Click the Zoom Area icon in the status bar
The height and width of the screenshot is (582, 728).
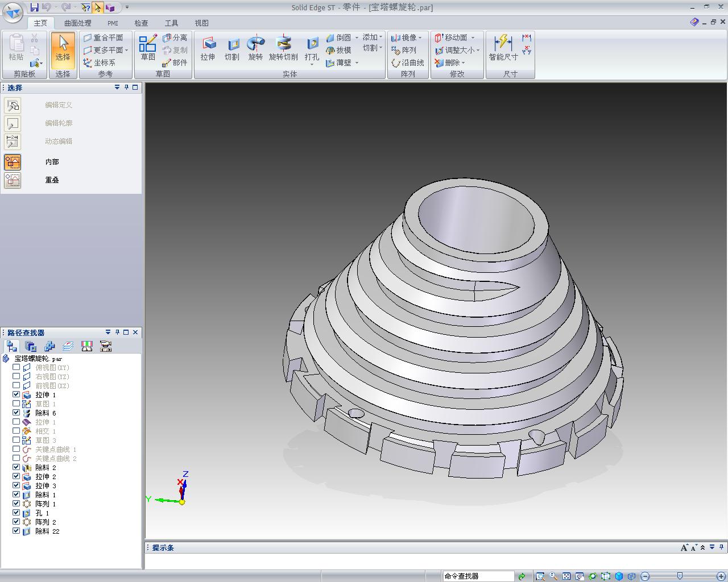point(540,576)
